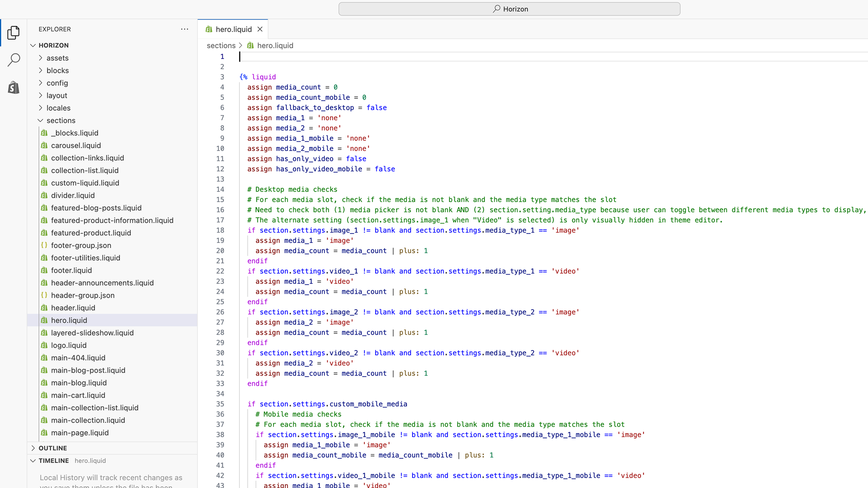Open the Shopify extension icon
The image size is (868, 488).
click(x=14, y=87)
